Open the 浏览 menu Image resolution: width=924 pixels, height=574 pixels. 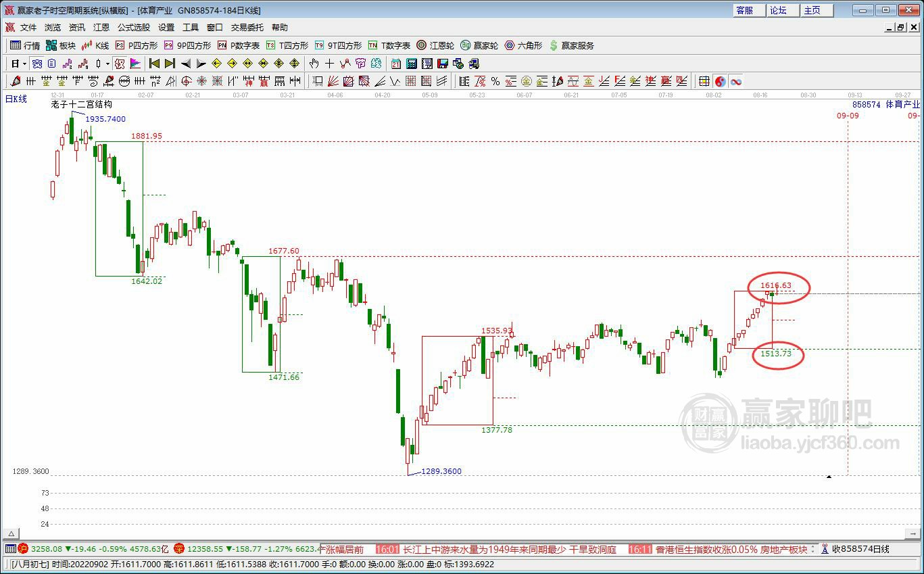coord(53,28)
